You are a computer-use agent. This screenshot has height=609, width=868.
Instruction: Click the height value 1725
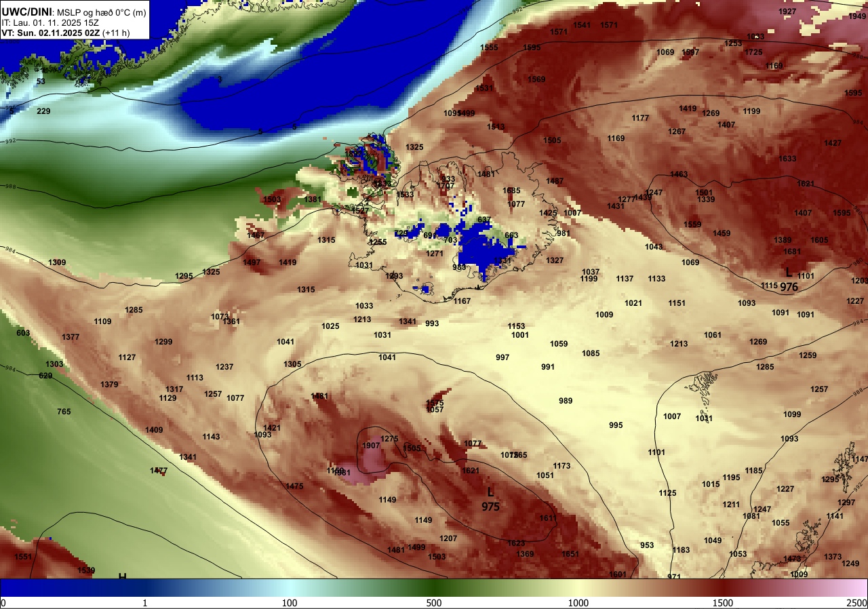(x=753, y=52)
